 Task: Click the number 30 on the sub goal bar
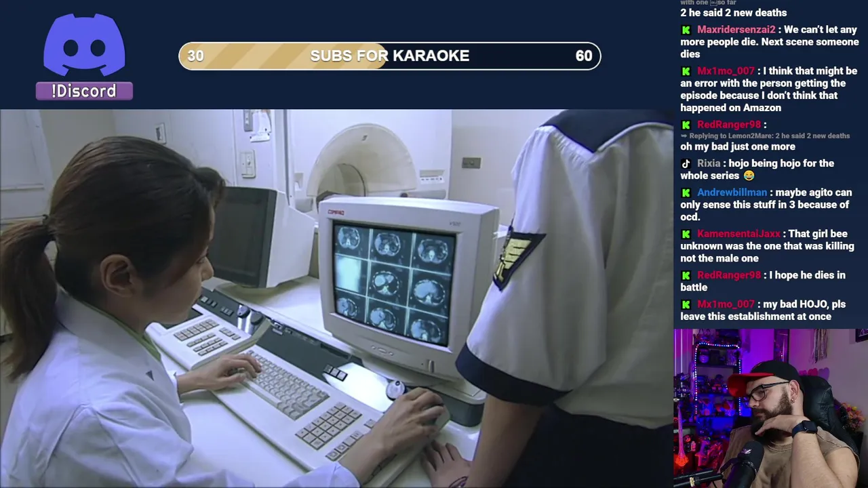195,56
